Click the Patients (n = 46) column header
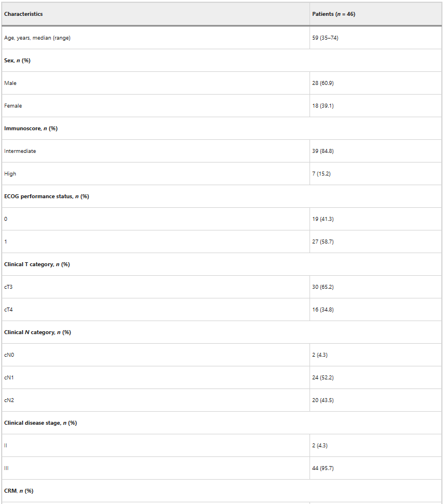443x504 pixels. pos(334,14)
